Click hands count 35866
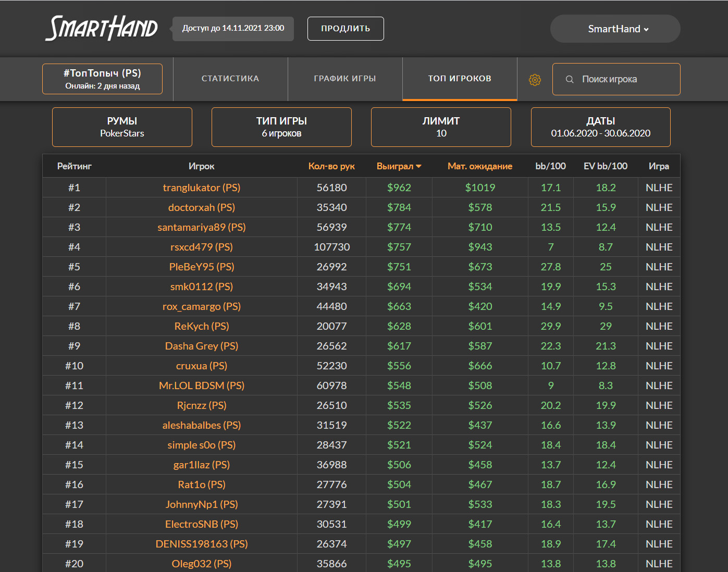The height and width of the screenshot is (572, 728). [332, 564]
